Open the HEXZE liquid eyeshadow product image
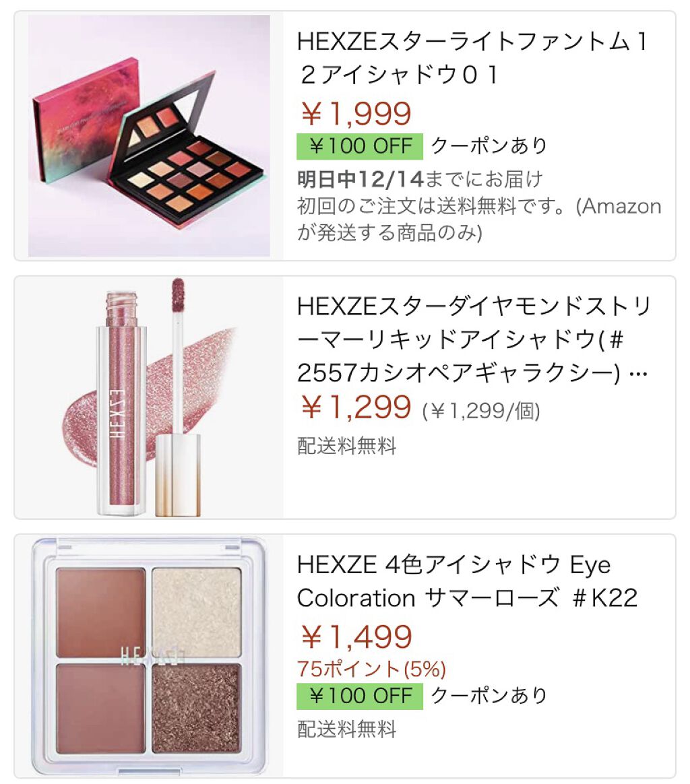 click(149, 397)
